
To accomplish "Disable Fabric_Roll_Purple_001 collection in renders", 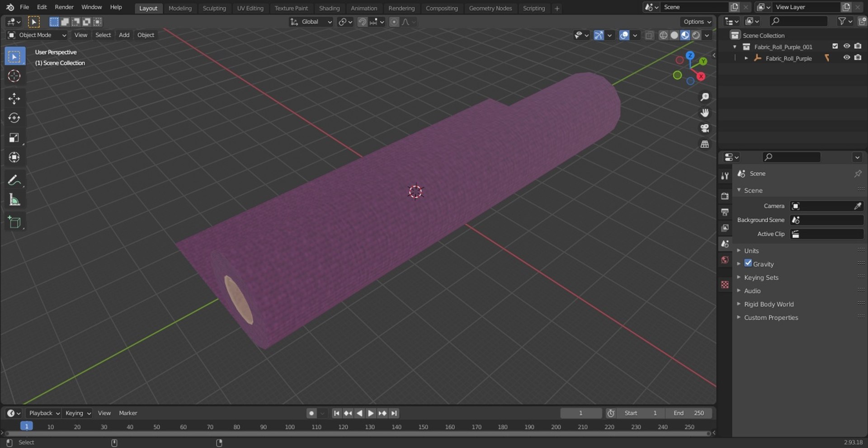I will coord(858,46).
